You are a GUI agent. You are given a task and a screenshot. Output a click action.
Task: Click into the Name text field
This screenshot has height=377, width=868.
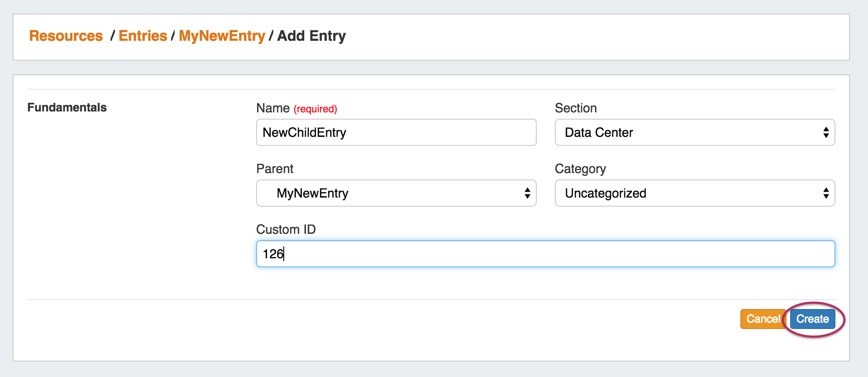(396, 132)
